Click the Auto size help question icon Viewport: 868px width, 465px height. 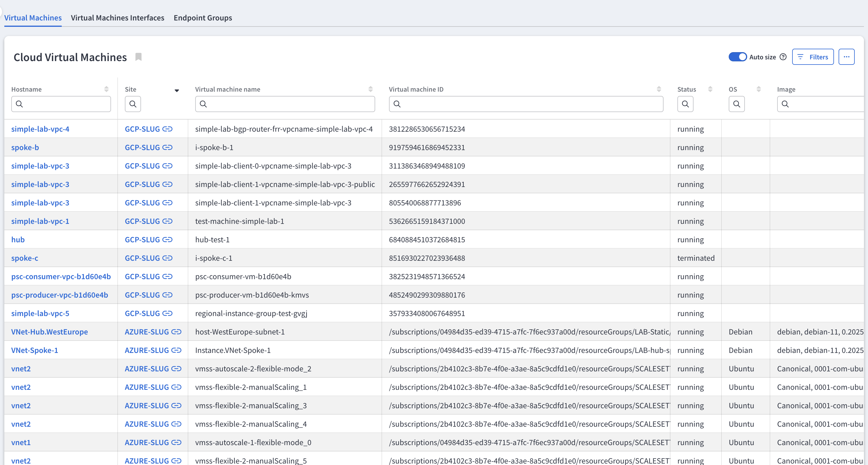(783, 57)
